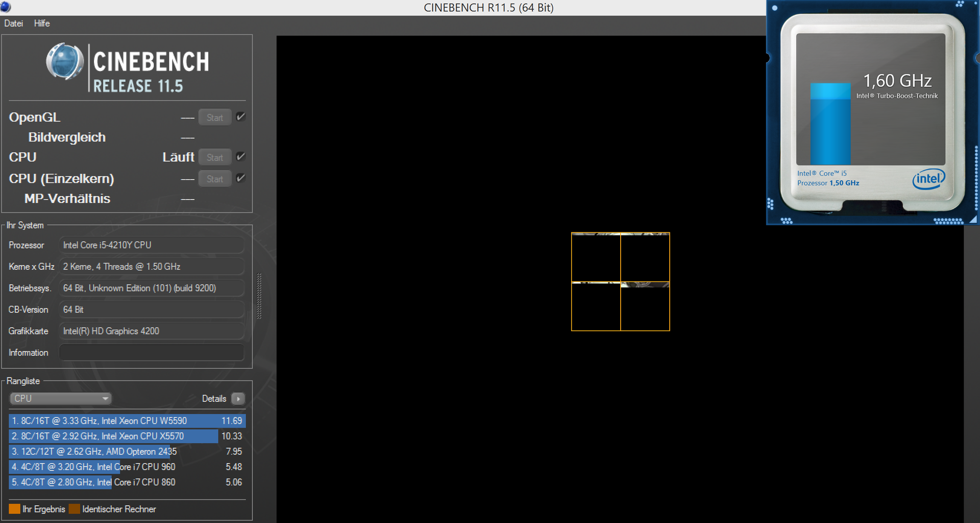This screenshot has width=980, height=523.
Task: Click the Start button in CPU row
Action: pyautogui.click(x=215, y=157)
